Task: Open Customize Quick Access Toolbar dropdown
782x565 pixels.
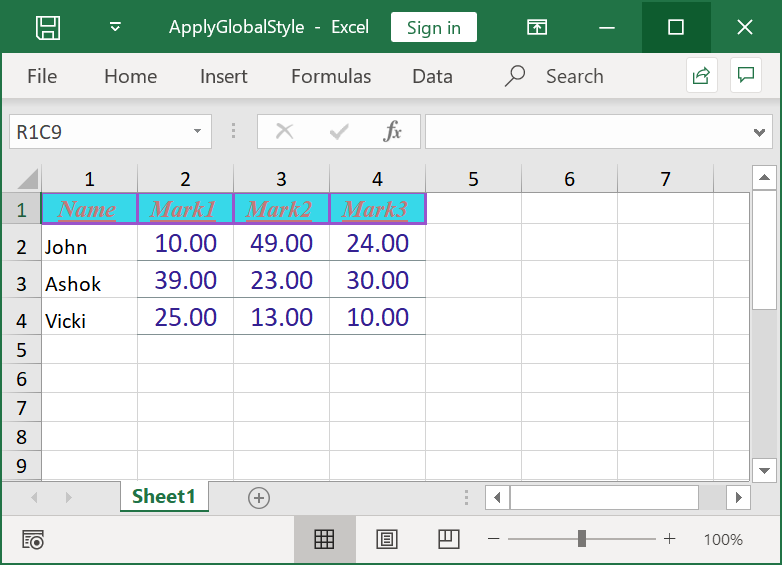Action: [x=116, y=27]
